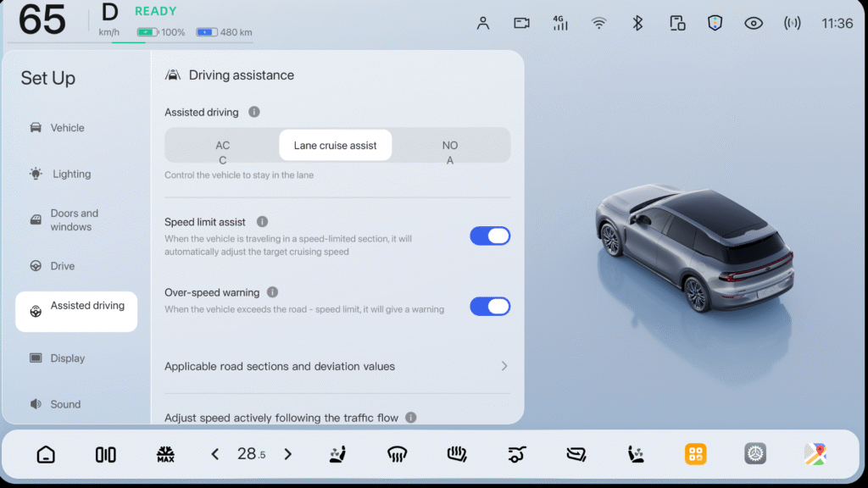This screenshot has width=868, height=488.
Task: Show info for Over-speed warning
Action: [x=272, y=291]
